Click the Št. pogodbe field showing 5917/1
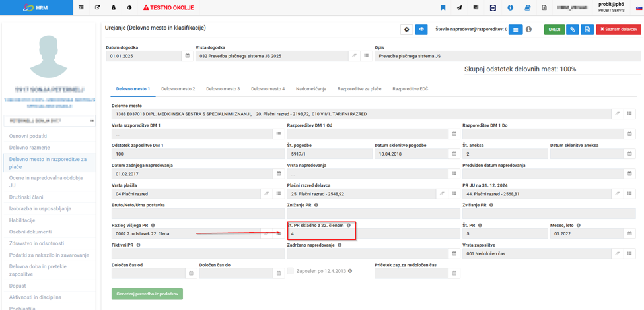644x310 pixels. pyautogui.click(x=330, y=154)
